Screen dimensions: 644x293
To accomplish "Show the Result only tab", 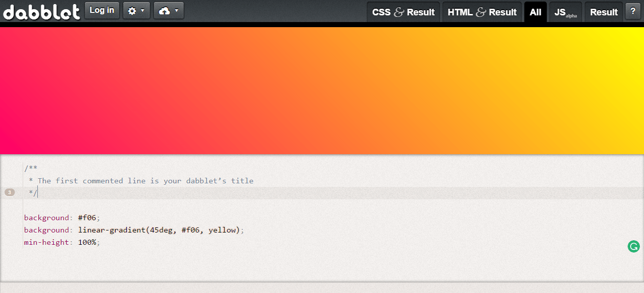I will (x=604, y=12).
